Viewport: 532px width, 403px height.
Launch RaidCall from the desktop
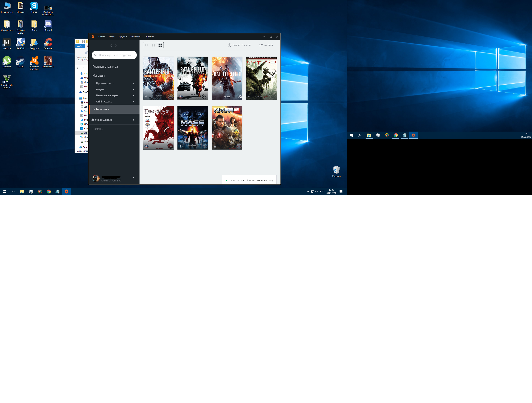click(x=20, y=44)
